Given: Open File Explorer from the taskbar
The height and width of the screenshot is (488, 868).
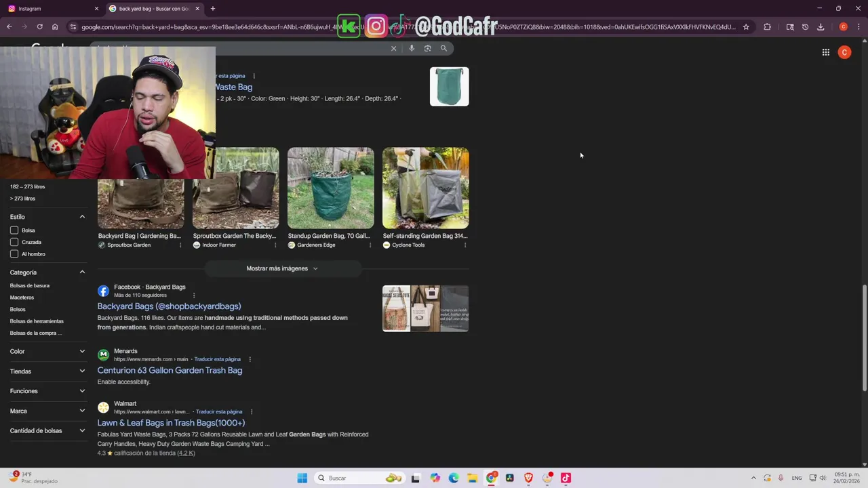Looking at the screenshot, I should coord(473,478).
